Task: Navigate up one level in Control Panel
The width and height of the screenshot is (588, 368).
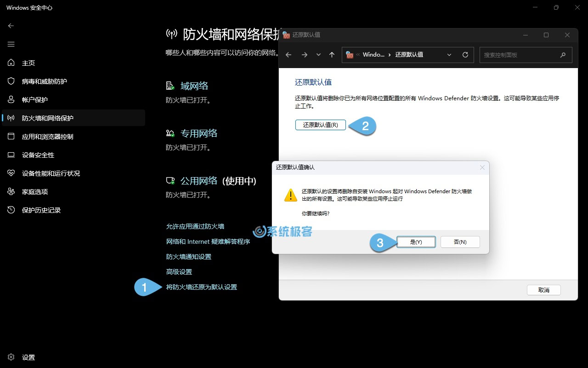Action: coord(332,55)
